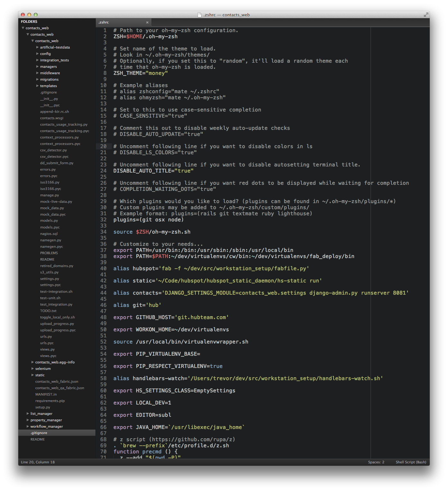Expand the middleware folder
Image resolution: width=448 pixels, height=491 pixels.
pos(37,73)
